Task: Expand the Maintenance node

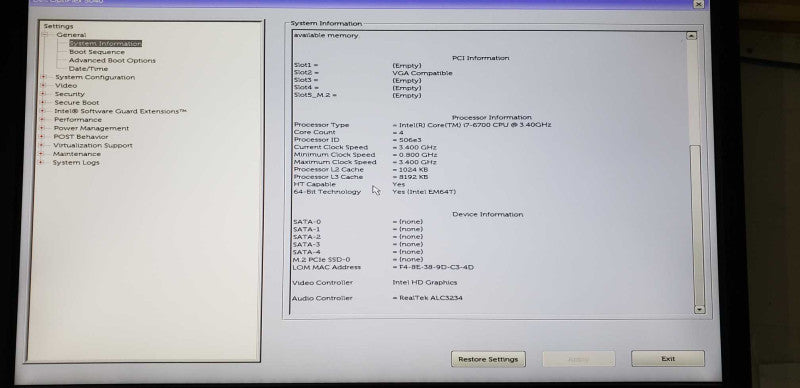Action: pyautogui.click(x=41, y=154)
